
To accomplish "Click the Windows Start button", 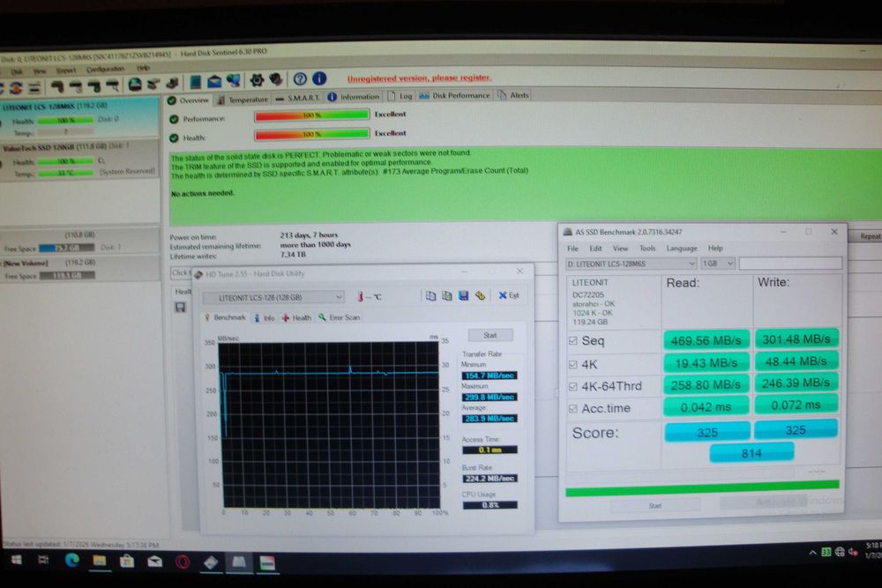I will [x=16, y=560].
